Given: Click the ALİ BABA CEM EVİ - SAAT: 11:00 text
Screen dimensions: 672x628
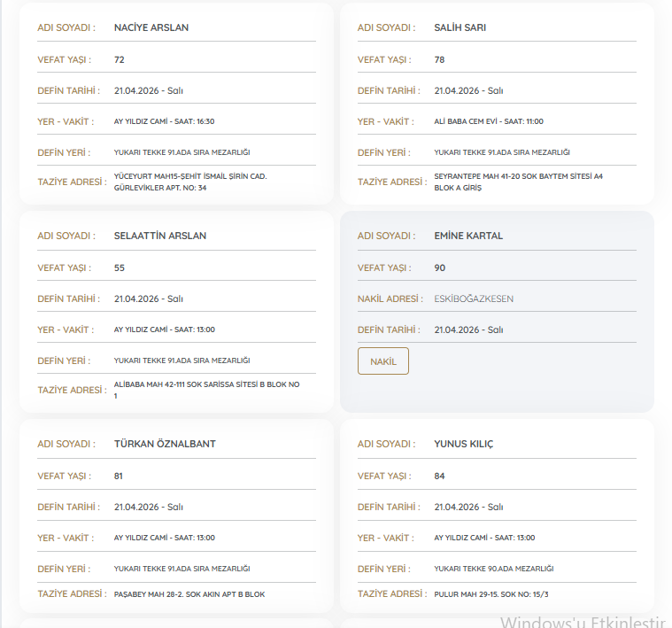Looking at the screenshot, I should click(x=489, y=121).
